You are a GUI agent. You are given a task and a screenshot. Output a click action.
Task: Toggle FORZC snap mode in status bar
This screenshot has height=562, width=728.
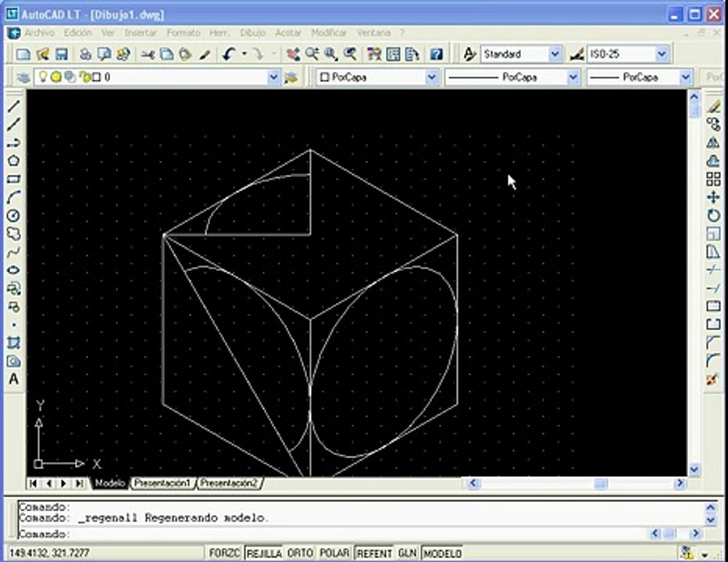click(223, 553)
